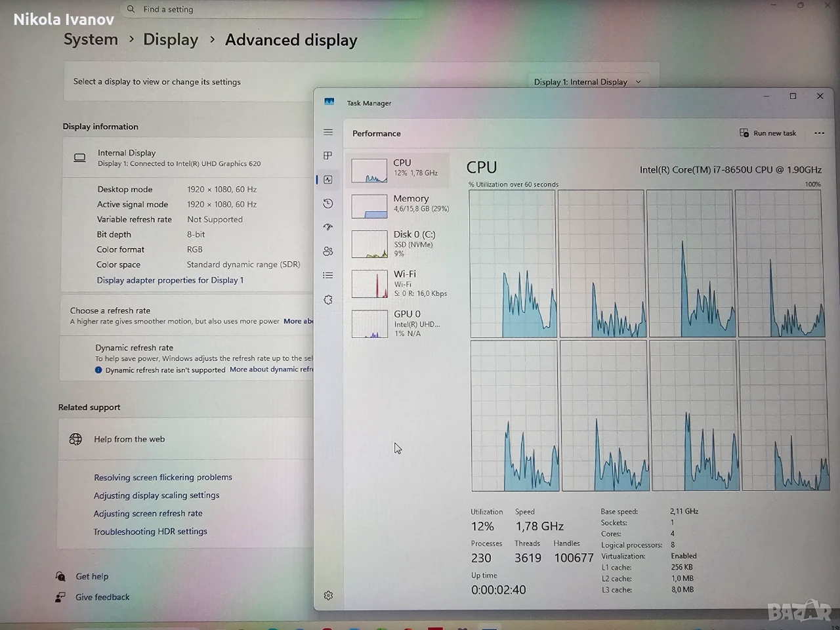
Task: Click the 3619 threads count
Action: [x=528, y=558]
